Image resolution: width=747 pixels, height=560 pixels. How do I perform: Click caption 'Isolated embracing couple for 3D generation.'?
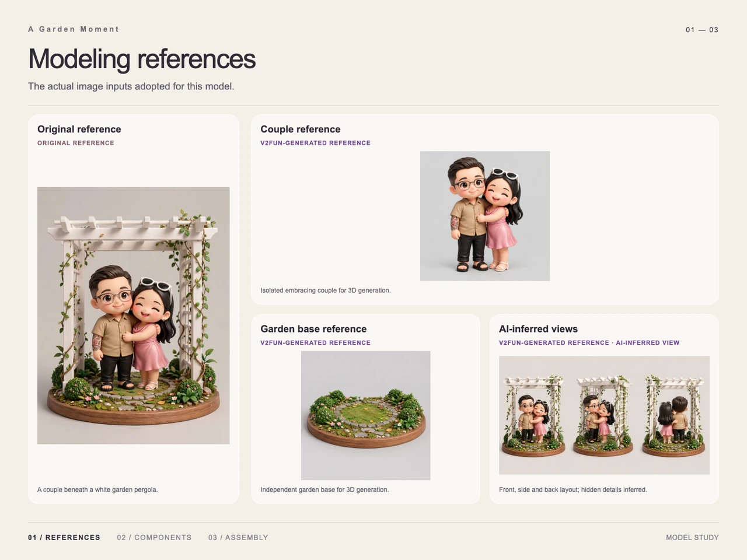click(x=326, y=290)
